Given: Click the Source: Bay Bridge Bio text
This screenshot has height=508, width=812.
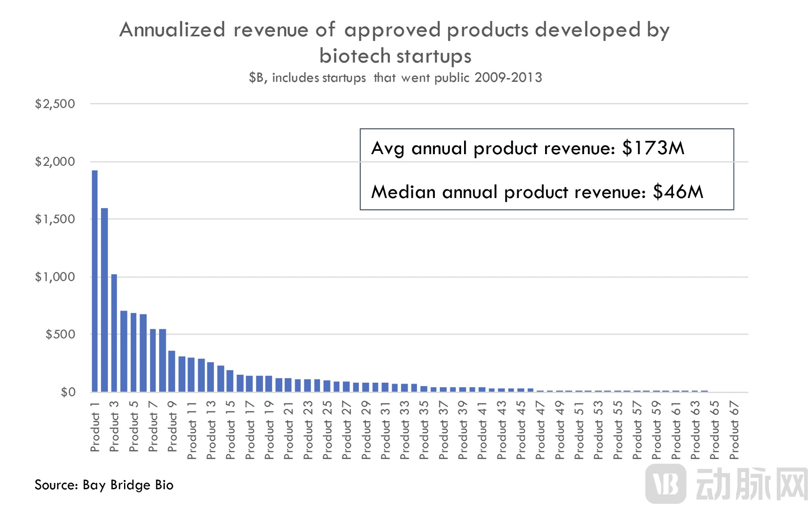Looking at the screenshot, I should [104, 485].
